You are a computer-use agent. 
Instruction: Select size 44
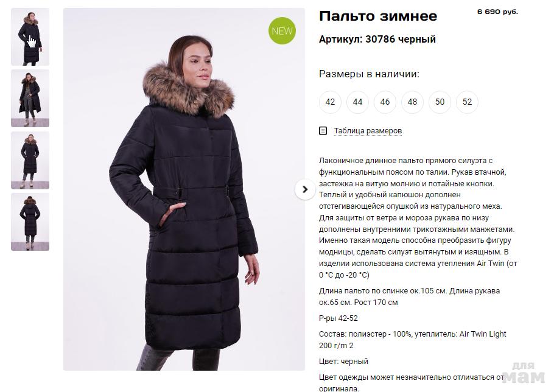click(357, 102)
